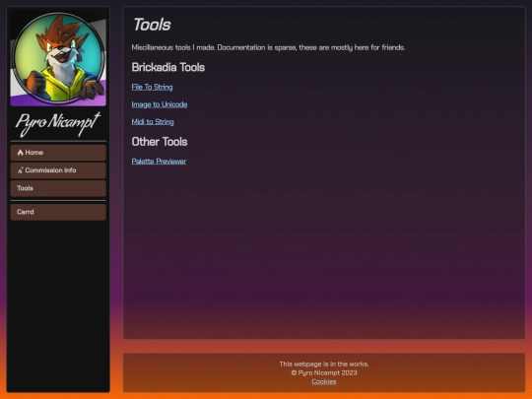Click the brush icon beside Commission Info
This screenshot has height=399, width=532.
[x=20, y=170]
